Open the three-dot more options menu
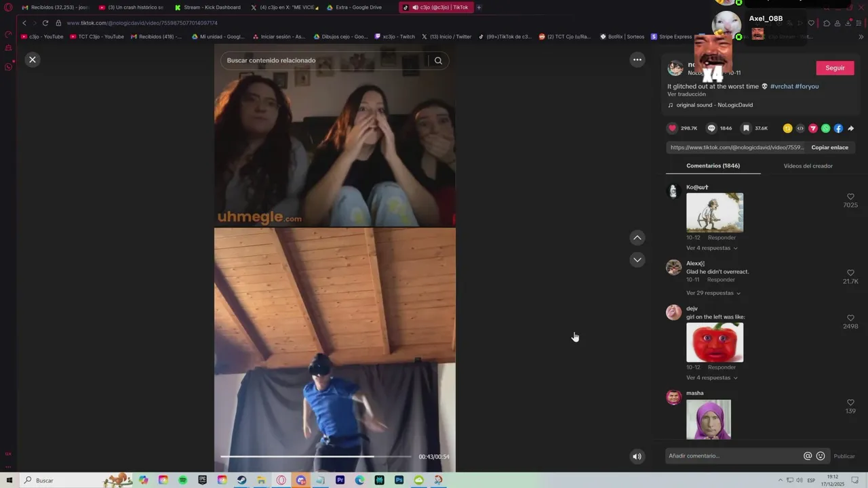This screenshot has height=488, width=868. click(x=637, y=60)
